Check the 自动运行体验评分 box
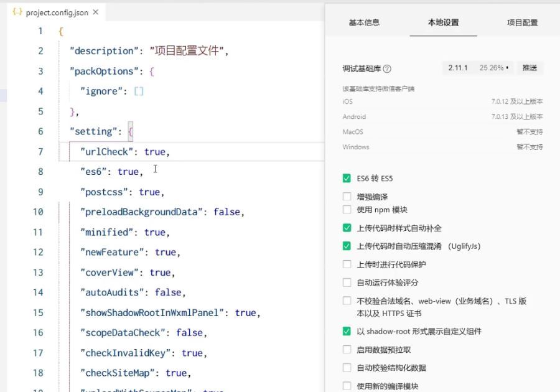This screenshot has height=392, width=560. click(347, 282)
